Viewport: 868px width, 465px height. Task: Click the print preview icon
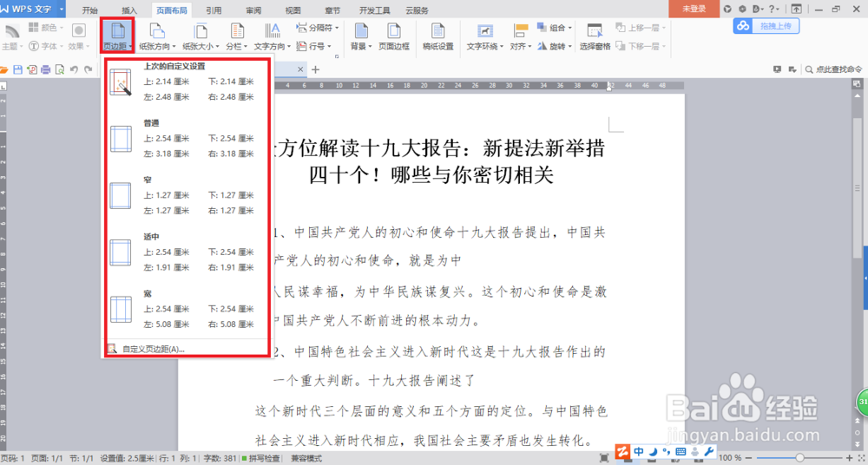click(60, 69)
